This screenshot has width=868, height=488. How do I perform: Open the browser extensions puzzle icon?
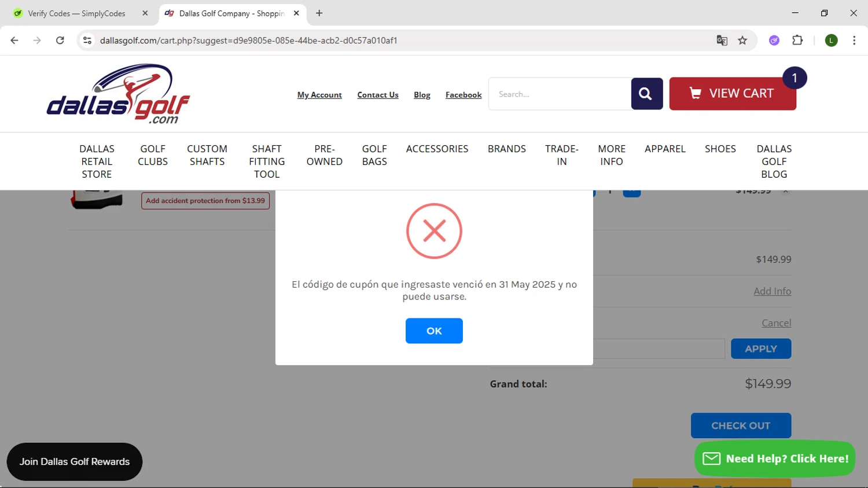(x=797, y=41)
